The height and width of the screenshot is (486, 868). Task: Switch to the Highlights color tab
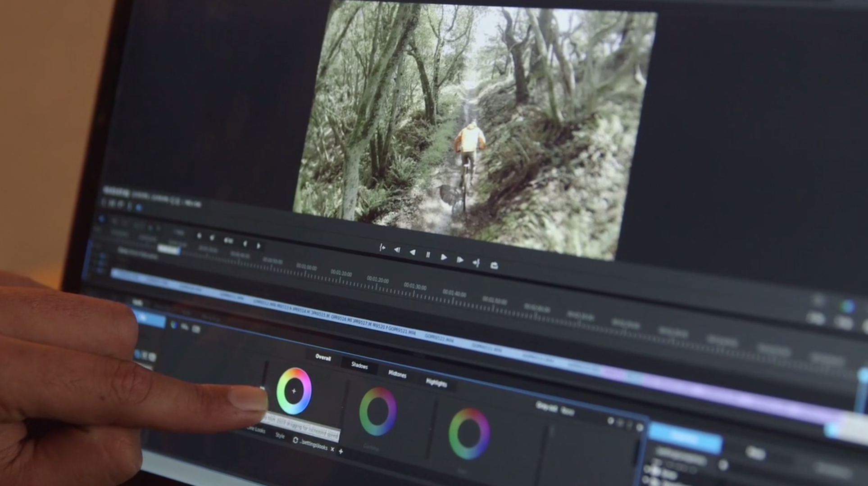coord(436,382)
